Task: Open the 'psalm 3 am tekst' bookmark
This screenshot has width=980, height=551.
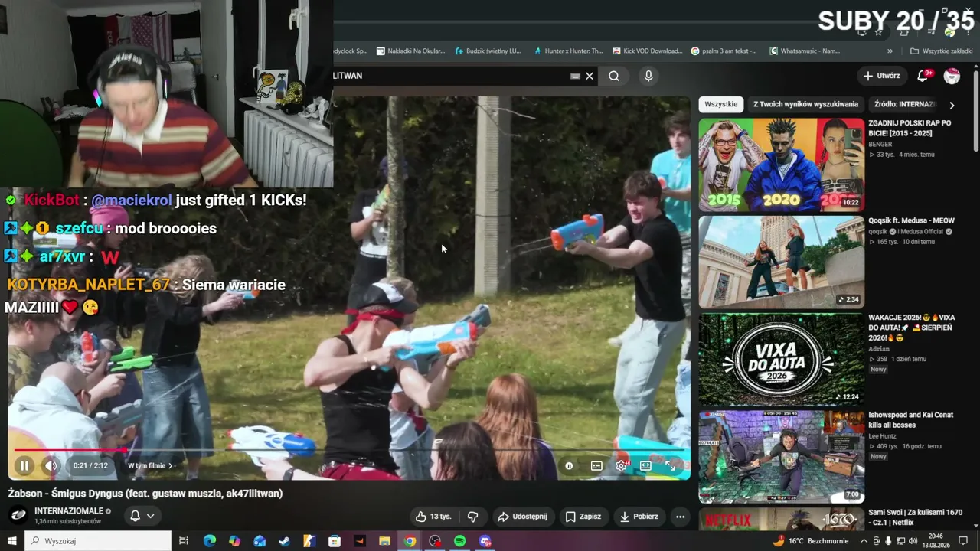Action: click(x=724, y=51)
